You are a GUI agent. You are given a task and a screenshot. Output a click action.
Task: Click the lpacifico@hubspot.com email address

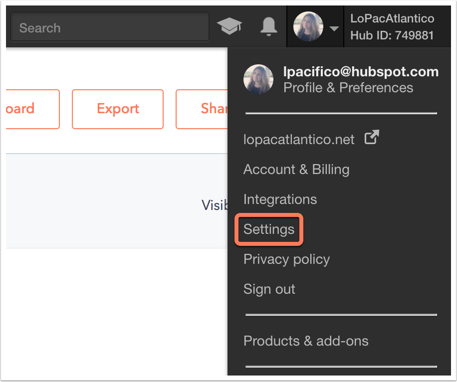pos(361,72)
